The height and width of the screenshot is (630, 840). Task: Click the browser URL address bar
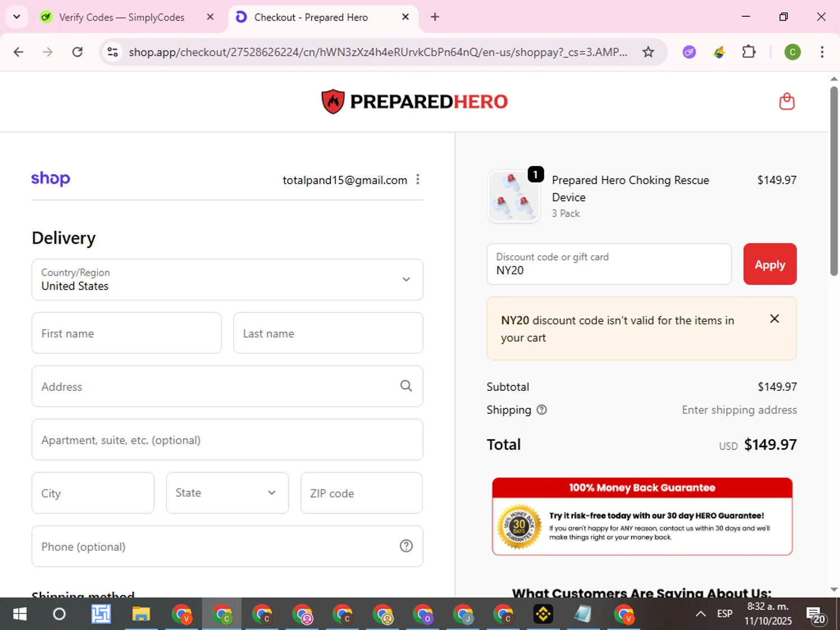[x=378, y=52]
